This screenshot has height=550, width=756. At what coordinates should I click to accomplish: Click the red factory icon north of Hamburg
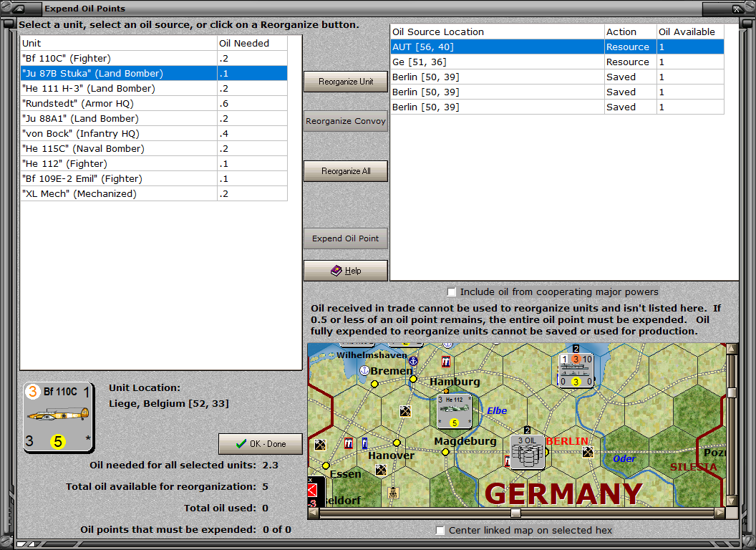(x=446, y=362)
